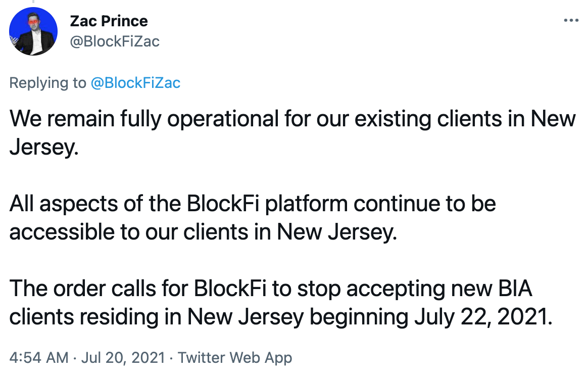Click "July 22, 2021" in the tweet text
The width and height of the screenshot is (588, 378).
coord(480,317)
